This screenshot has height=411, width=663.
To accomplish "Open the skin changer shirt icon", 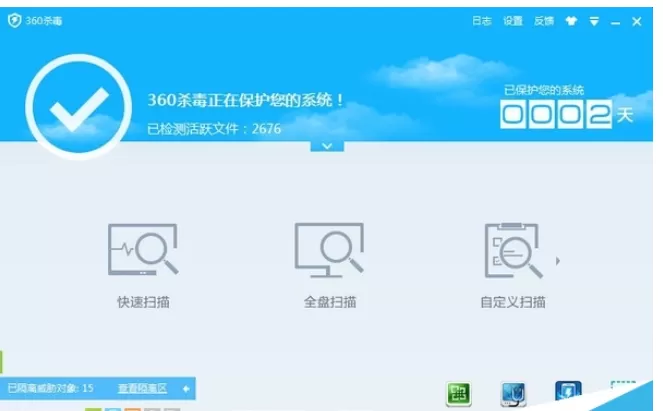I will (571, 21).
